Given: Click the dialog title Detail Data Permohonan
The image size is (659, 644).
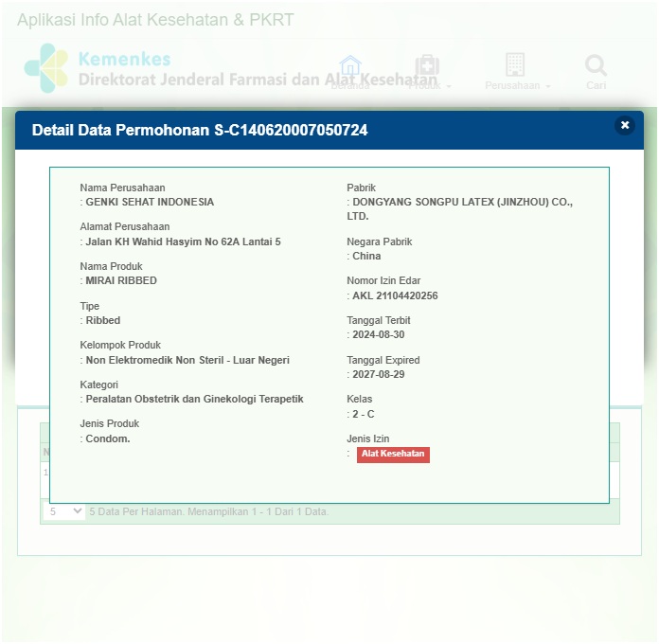Looking at the screenshot, I should (200, 130).
